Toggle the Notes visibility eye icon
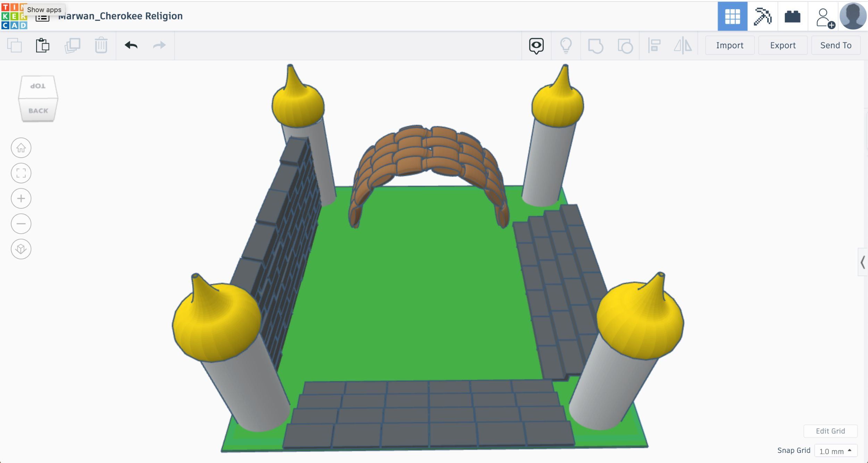This screenshot has width=868, height=463. coord(536,46)
